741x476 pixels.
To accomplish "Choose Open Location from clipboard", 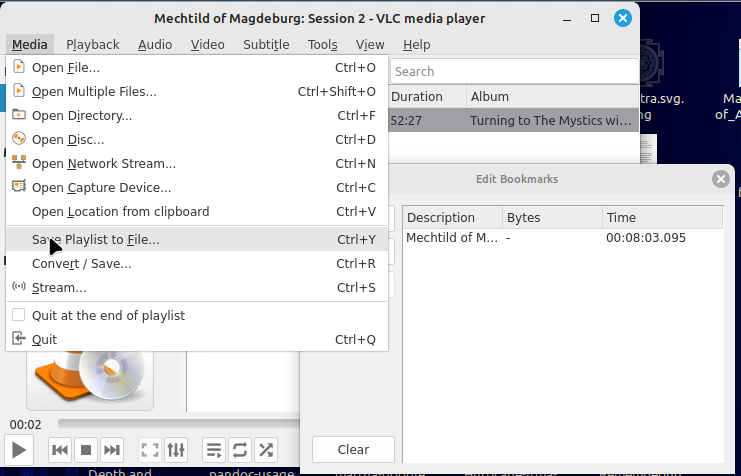I will click(197, 212).
